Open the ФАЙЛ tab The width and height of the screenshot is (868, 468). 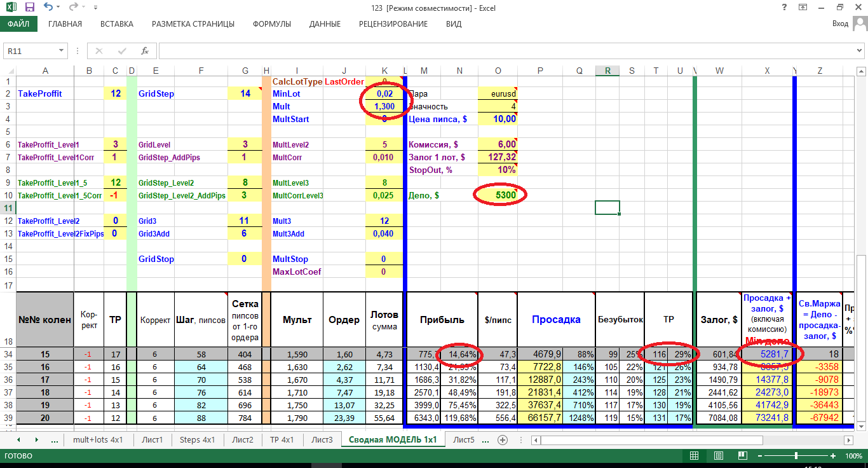(18, 24)
